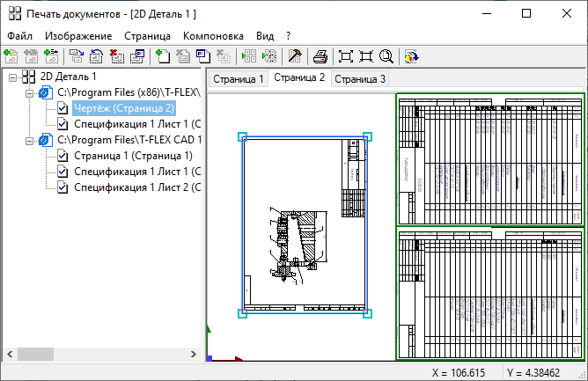Screen dimensions: 588x381
Task: Click the tree panel horizontal scrollbar thumb
Action: (34, 353)
